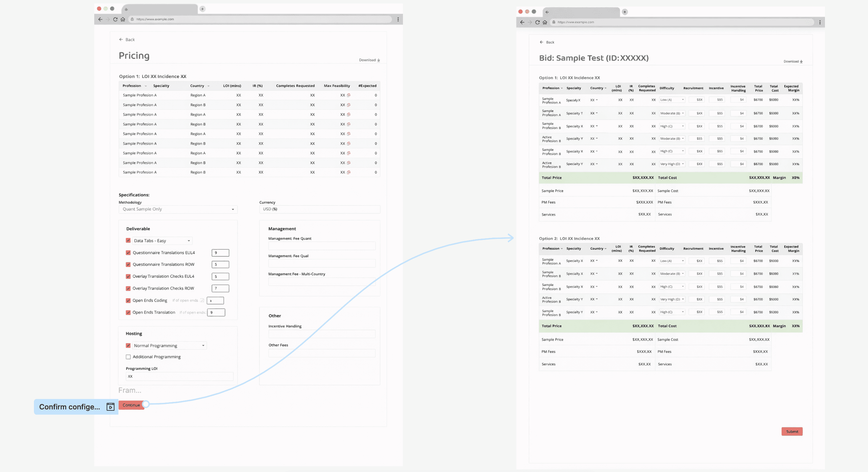Click the reload icon in left browser
The image size is (868, 472).
tap(115, 19)
